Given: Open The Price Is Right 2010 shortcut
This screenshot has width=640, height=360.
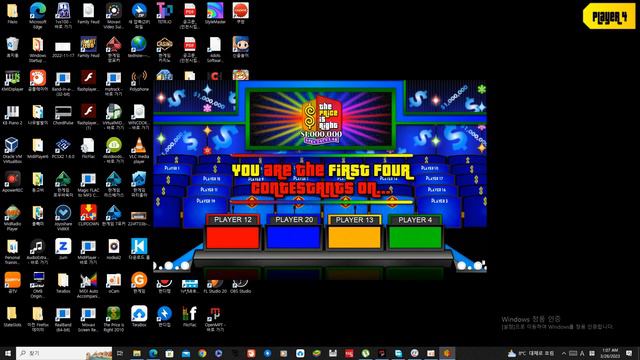Looking at the screenshot, I should click(113, 319).
